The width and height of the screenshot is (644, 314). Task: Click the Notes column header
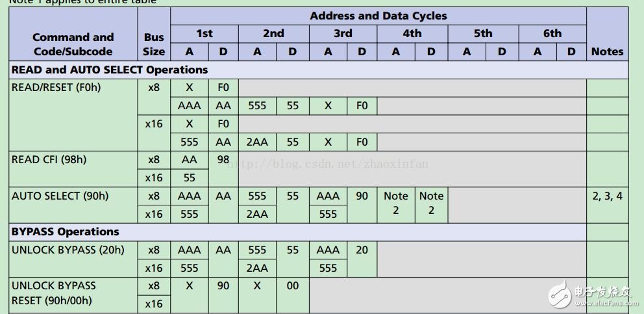(607, 51)
